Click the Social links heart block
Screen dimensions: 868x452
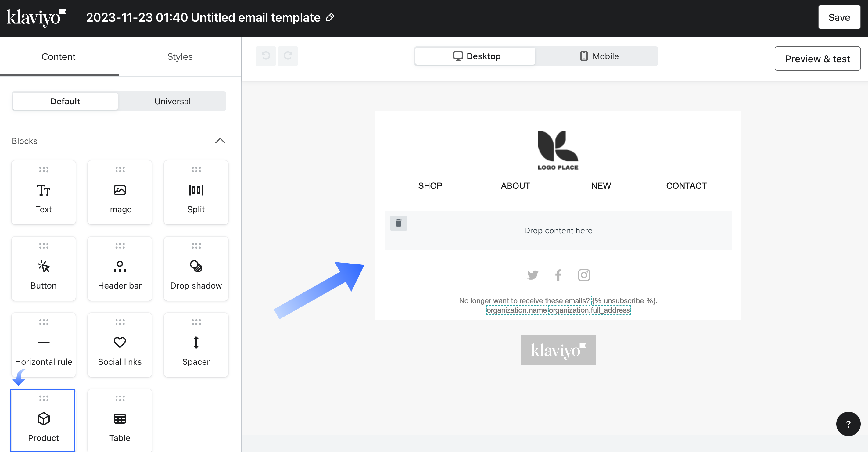pos(120,345)
